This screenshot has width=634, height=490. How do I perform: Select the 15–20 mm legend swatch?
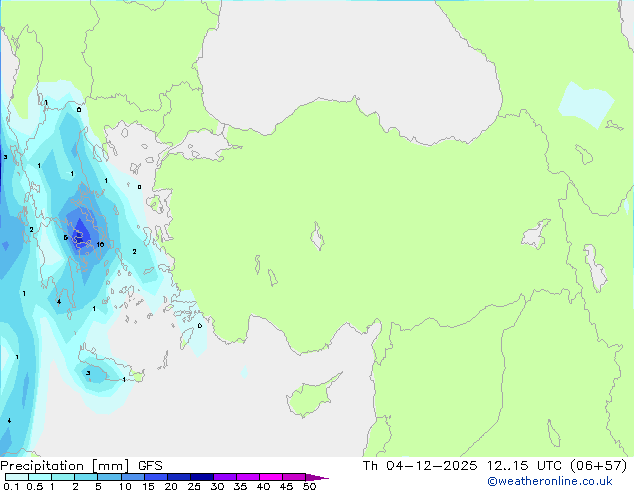[x=155, y=477]
